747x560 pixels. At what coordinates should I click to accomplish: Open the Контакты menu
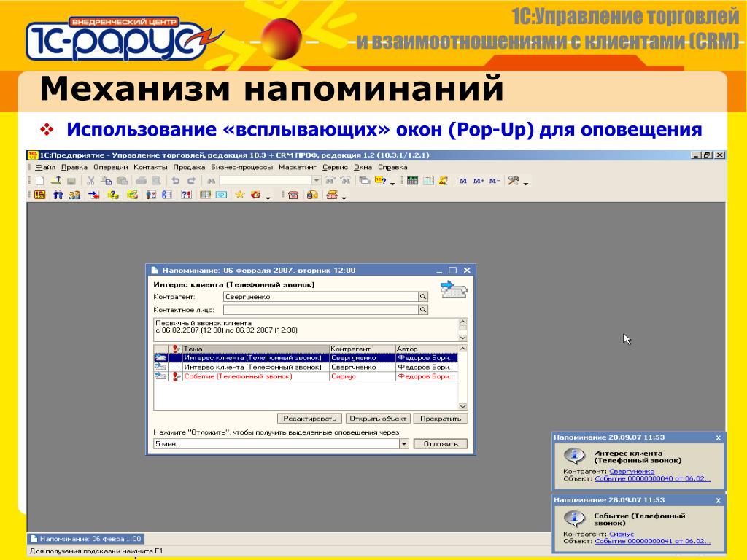click(x=150, y=167)
